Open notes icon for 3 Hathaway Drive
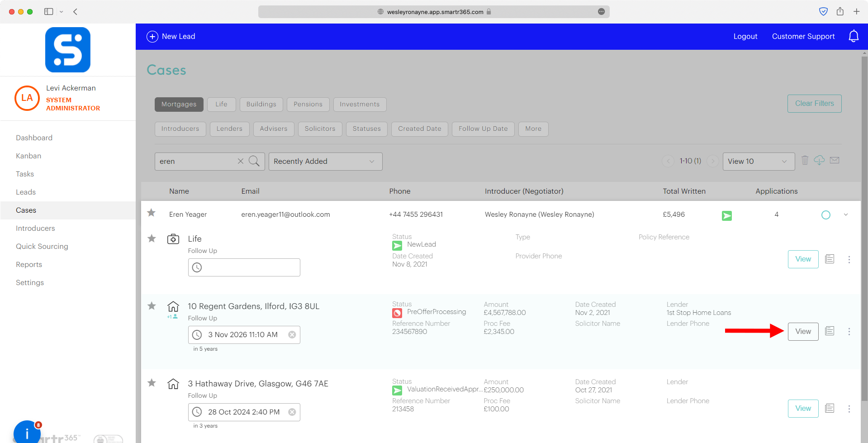This screenshot has width=868, height=443. pyautogui.click(x=830, y=408)
